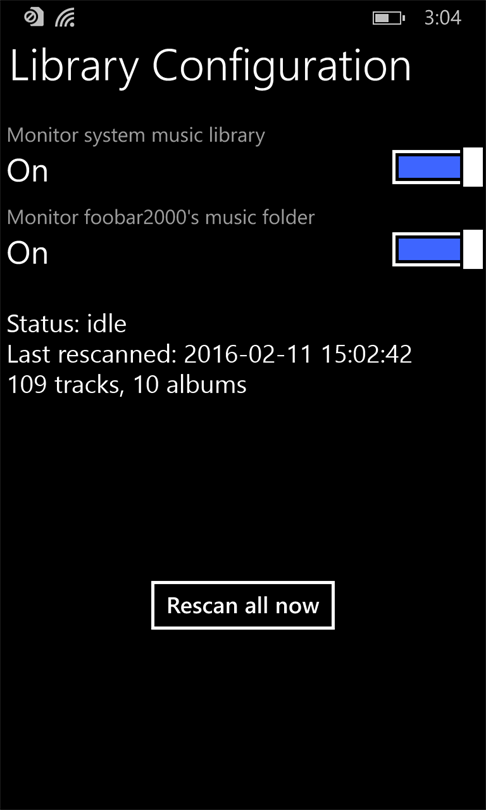486x810 pixels.
Task: Select the Library Configuration page title
Action: tap(210, 66)
